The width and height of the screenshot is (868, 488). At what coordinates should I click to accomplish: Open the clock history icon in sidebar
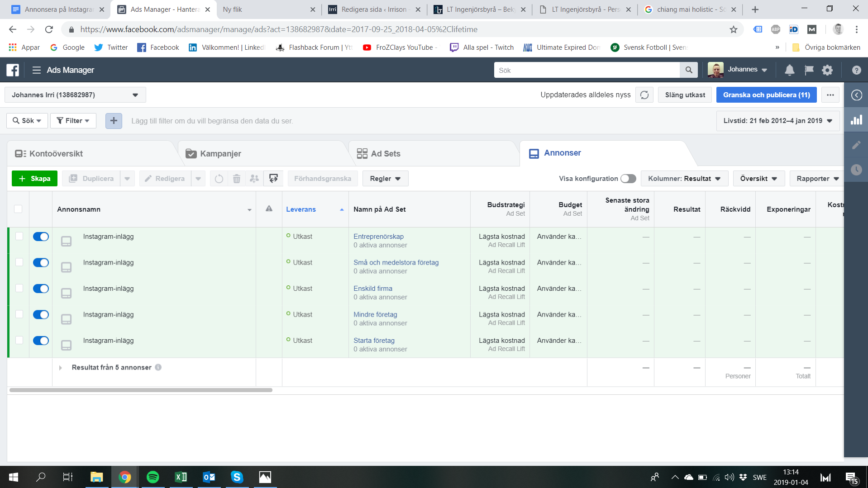(856, 170)
